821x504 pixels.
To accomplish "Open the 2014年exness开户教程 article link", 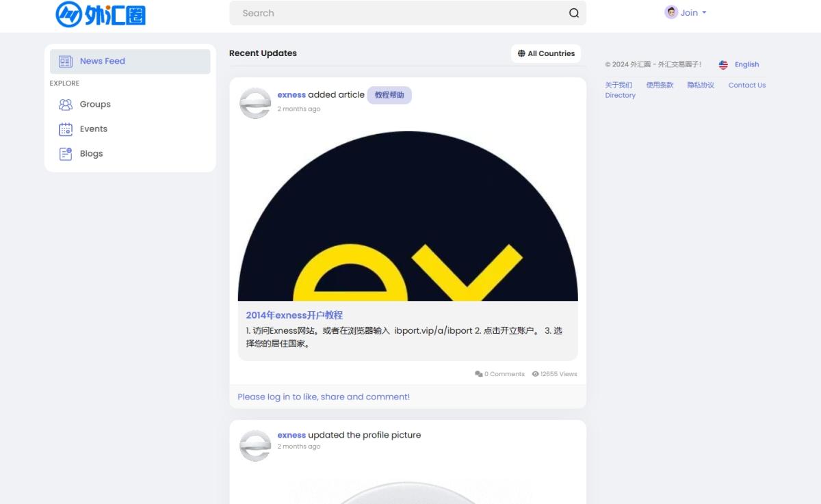I will click(294, 315).
